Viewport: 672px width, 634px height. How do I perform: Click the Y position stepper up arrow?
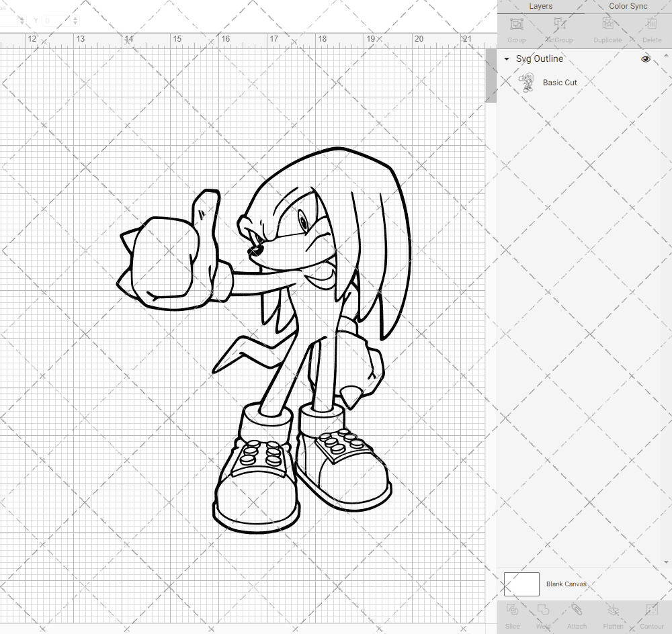[x=75, y=17]
